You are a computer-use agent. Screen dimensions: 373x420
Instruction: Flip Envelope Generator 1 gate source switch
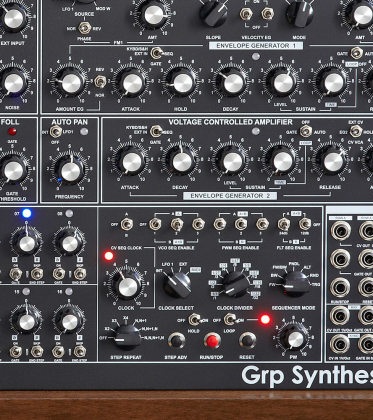click(156, 53)
